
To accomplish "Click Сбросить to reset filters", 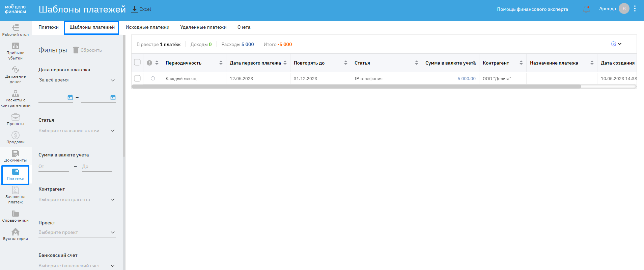I will [87, 50].
